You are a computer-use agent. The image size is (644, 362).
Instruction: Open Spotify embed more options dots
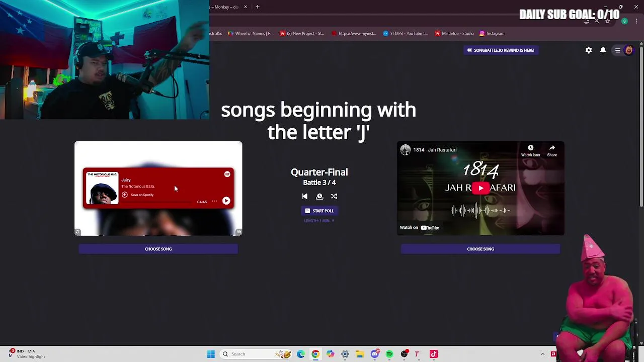click(214, 201)
